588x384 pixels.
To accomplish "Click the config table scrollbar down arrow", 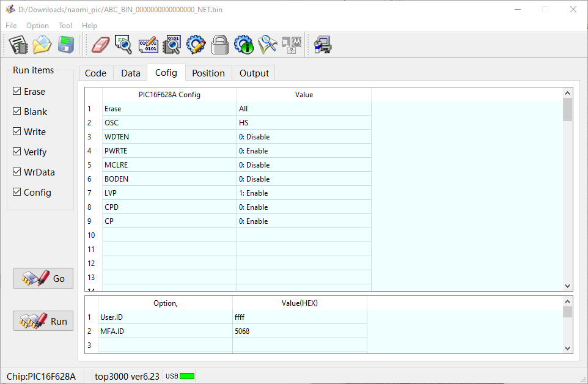I will [567, 286].
